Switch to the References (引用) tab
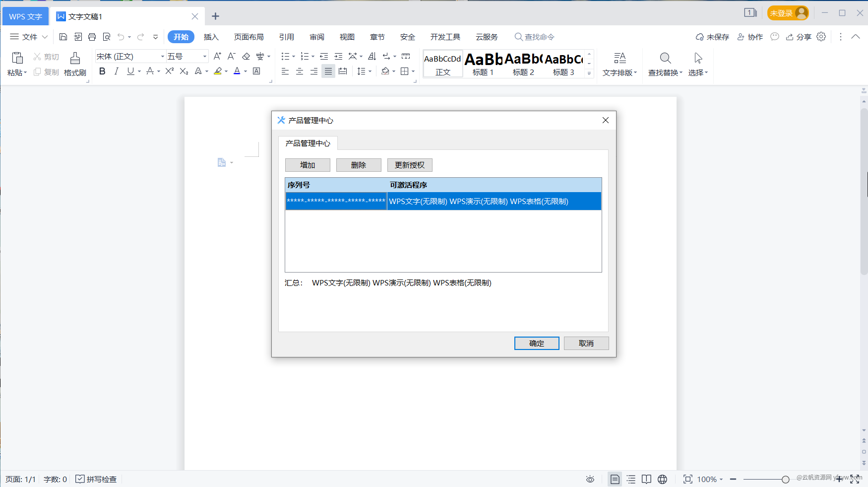The image size is (868, 487). point(287,37)
